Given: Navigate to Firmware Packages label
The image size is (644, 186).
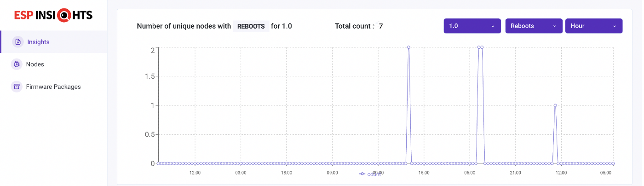Looking at the screenshot, I should click(53, 87).
